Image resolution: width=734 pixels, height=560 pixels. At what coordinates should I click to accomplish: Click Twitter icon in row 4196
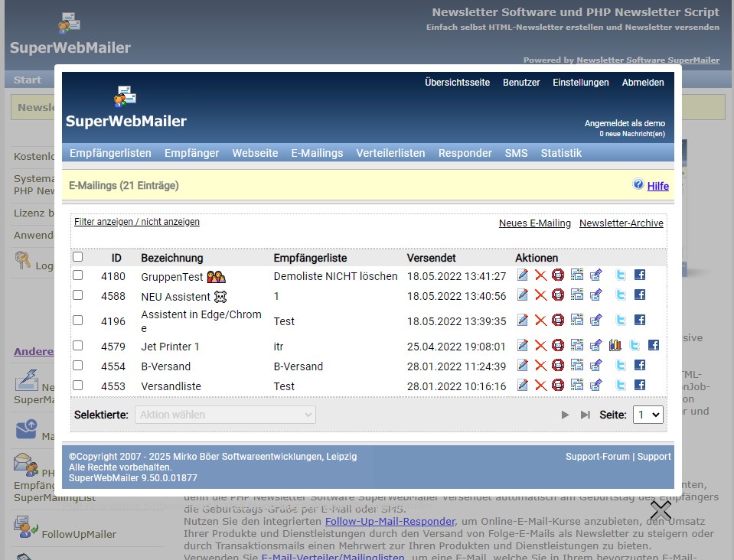[621, 320]
